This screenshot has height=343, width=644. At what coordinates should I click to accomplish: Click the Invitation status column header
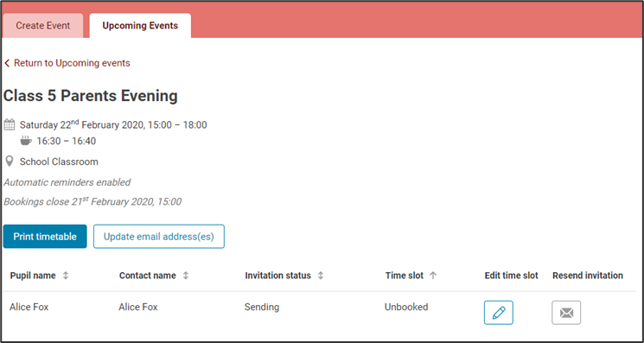(x=278, y=276)
